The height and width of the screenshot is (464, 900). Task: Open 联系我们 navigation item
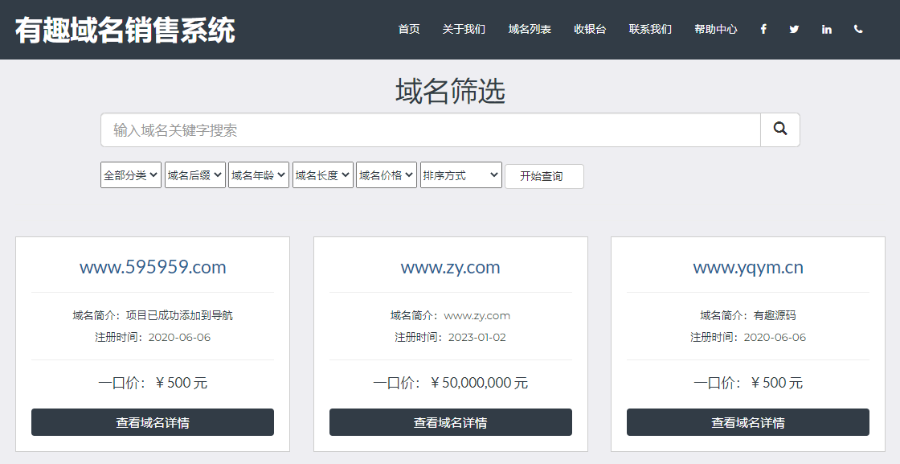[650, 29]
